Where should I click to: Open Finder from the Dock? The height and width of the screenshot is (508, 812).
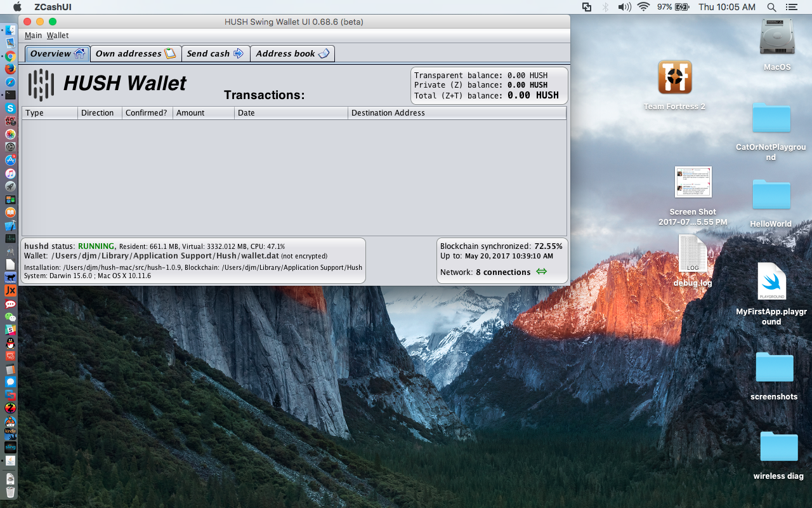[10, 30]
